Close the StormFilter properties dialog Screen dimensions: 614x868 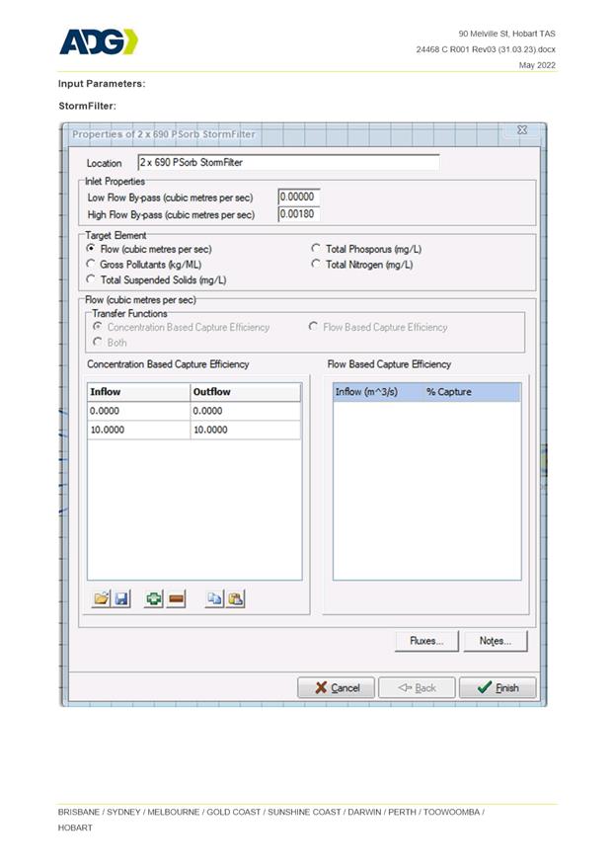point(521,129)
